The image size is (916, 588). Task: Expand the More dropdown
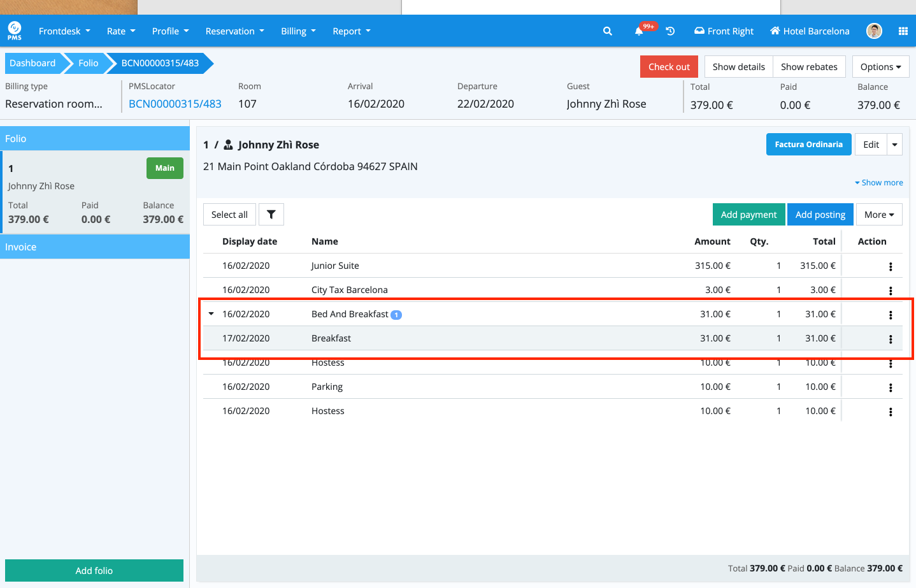tap(878, 215)
